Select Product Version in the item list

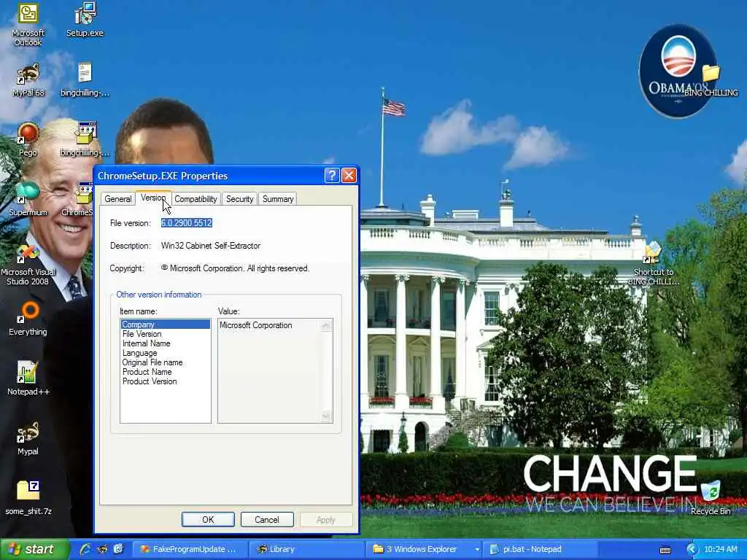coord(165,381)
